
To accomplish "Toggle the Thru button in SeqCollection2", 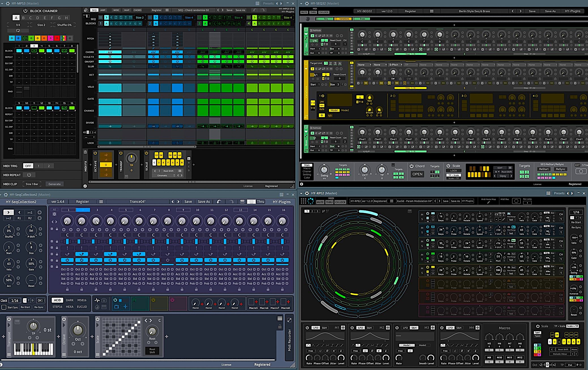I will (x=261, y=202).
